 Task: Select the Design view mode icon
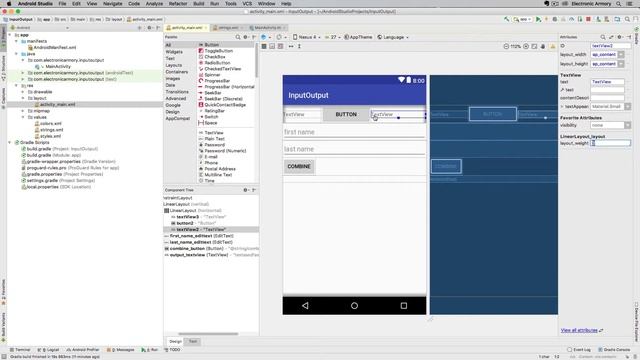(x=264, y=47)
